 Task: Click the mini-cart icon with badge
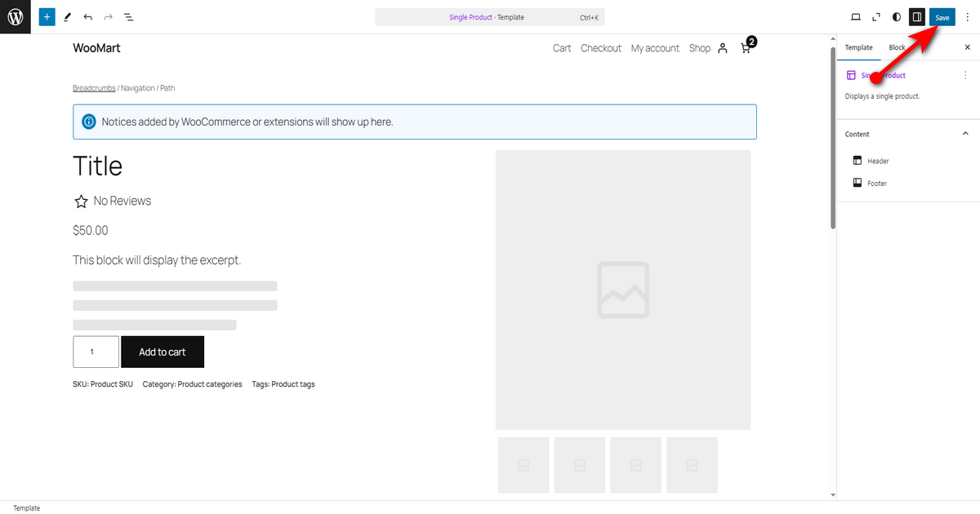747,47
